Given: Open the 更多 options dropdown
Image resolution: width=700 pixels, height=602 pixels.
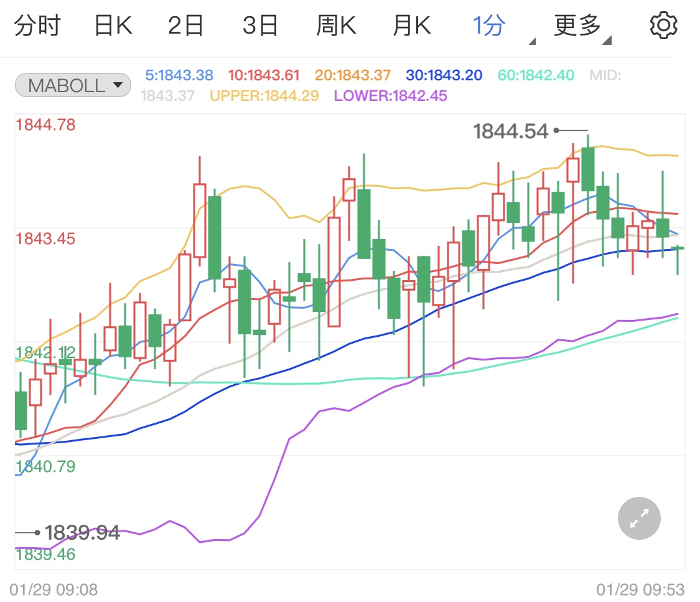Looking at the screenshot, I should click(577, 25).
